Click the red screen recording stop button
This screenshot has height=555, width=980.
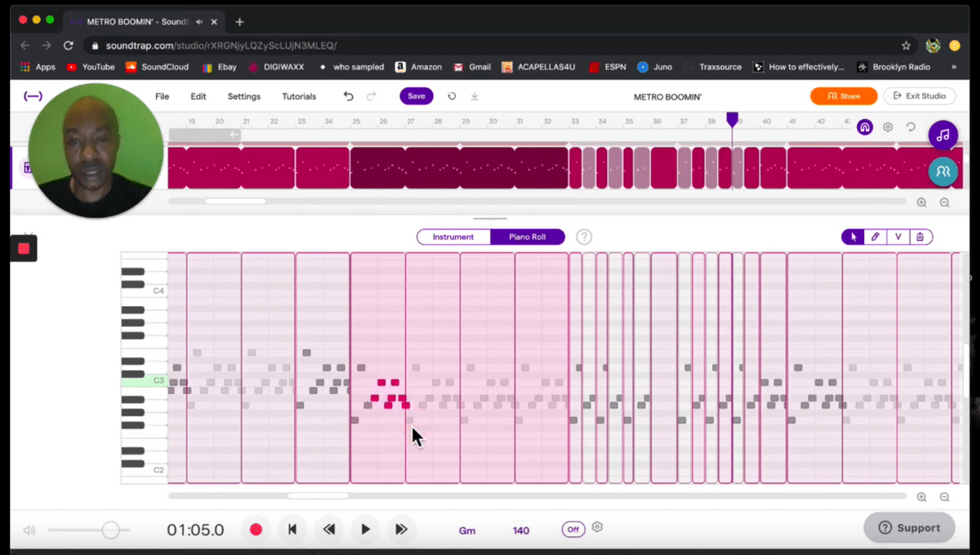point(24,248)
